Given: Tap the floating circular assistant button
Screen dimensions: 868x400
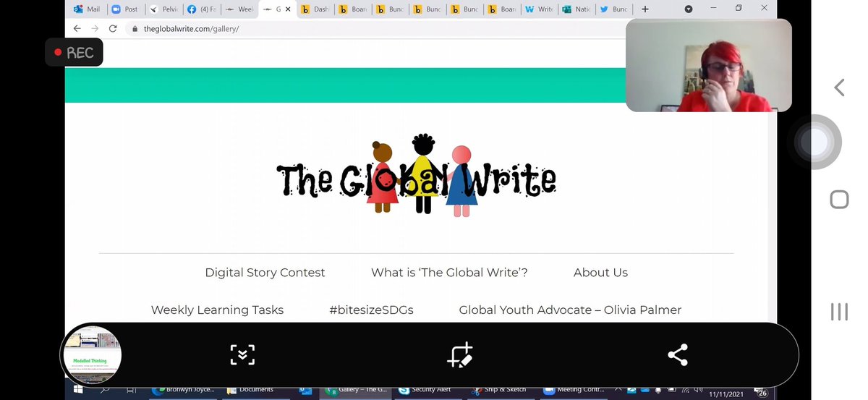Looking at the screenshot, I should 814,142.
